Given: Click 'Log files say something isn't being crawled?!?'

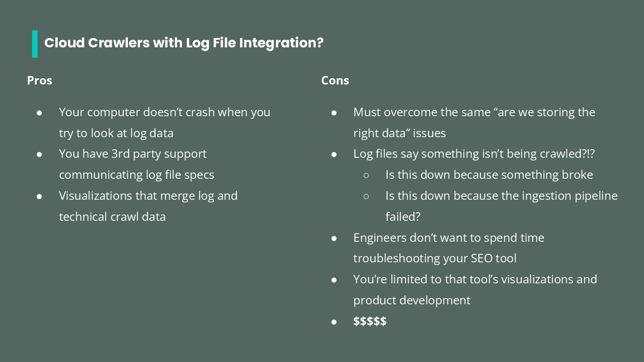Looking at the screenshot, I should pos(474,154).
